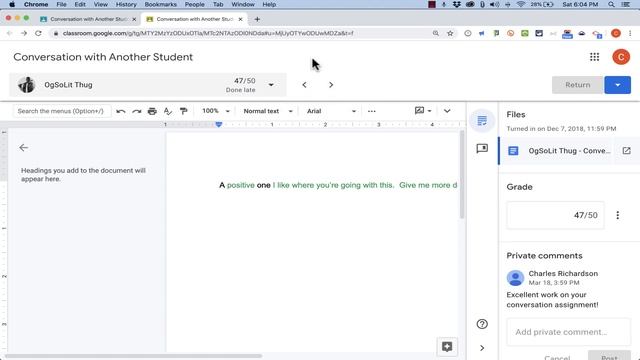
Task: Undo the last edit in the document
Action: [121, 111]
